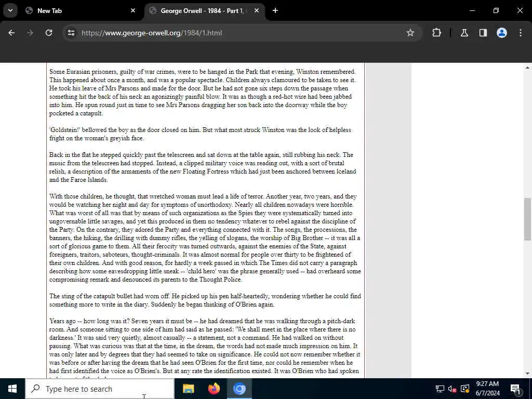Open a new browser tab with plus button
The width and height of the screenshot is (532, 399).
click(x=275, y=10)
